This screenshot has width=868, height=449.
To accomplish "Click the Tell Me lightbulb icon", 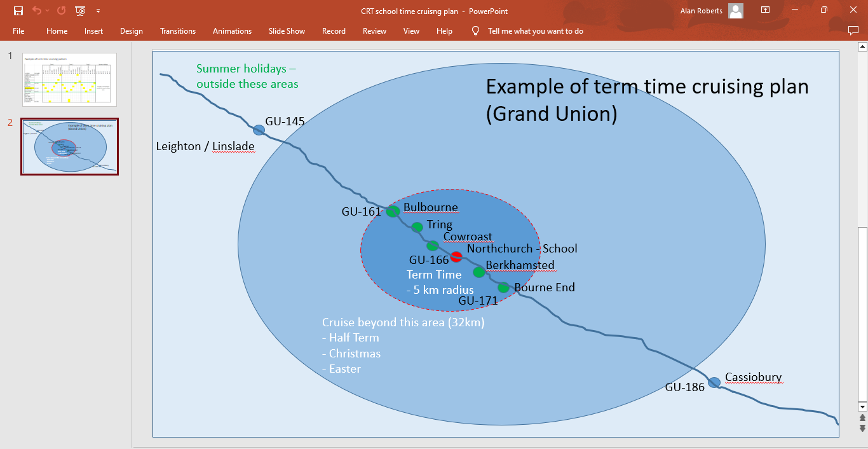I will [x=475, y=31].
